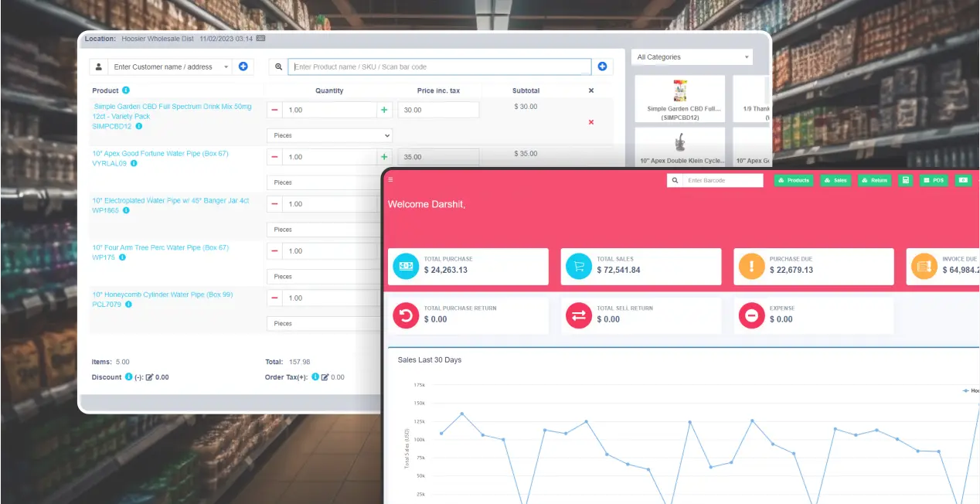This screenshot has height=504, width=980.
Task: Click info icon next to SIMPCBD12
Action: click(139, 126)
